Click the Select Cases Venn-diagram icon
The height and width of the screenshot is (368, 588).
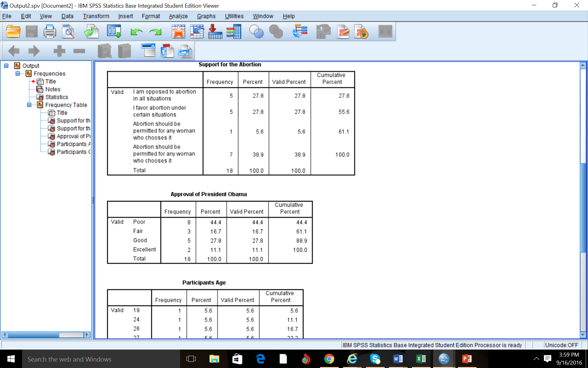[x=257, y=31]
